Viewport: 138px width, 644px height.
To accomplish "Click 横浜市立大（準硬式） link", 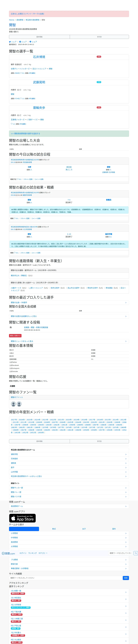I will (x=19, y=276).
